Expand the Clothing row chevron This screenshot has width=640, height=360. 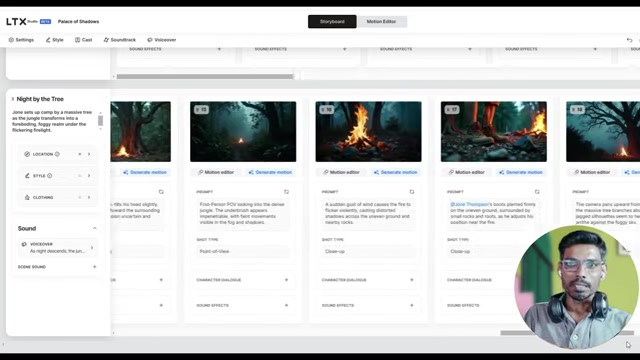pos(89,198)
